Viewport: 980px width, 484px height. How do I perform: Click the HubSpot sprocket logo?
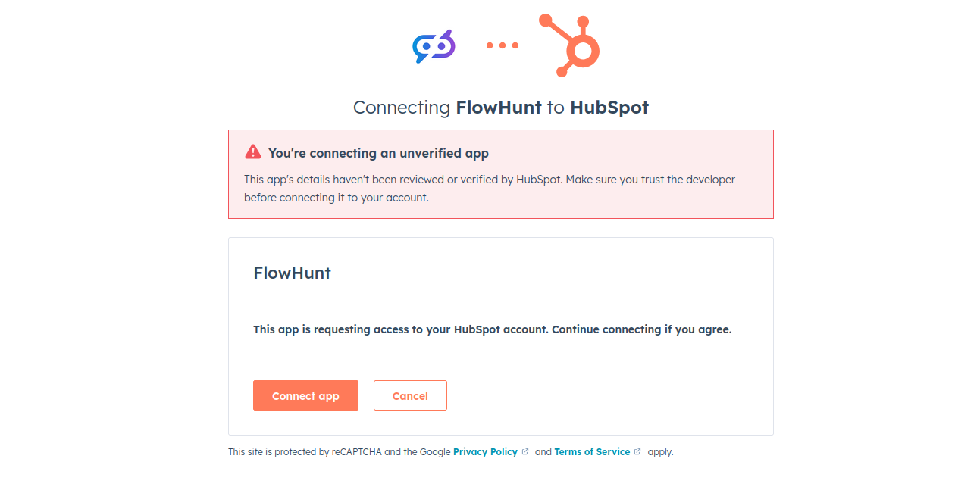coord(567,45)
